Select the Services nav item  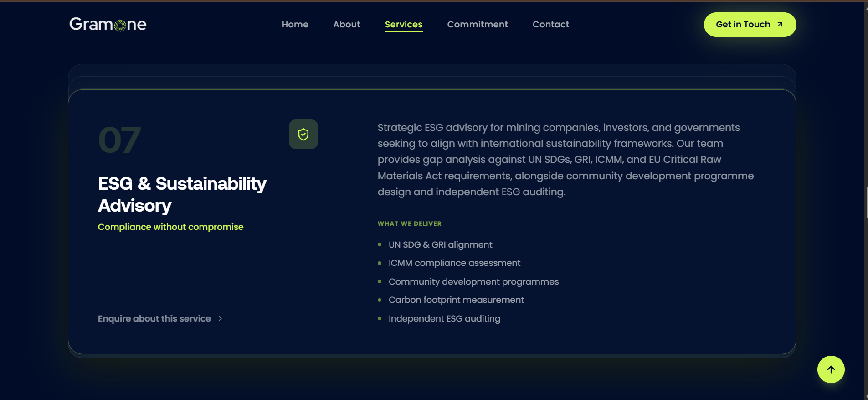tap(404, 25)
